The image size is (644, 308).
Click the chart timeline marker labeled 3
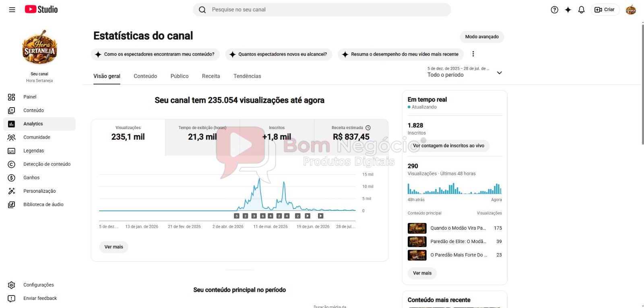click(x=254, y=216)
